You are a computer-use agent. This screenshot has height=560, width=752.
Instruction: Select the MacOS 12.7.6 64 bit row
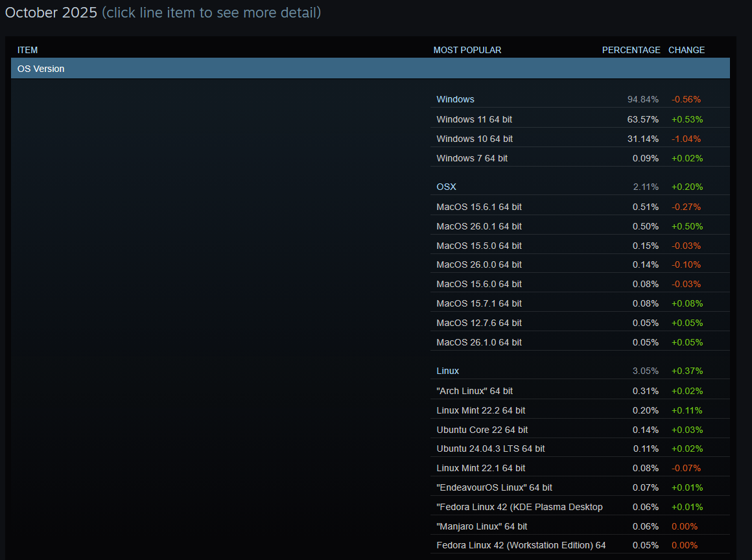pos(580,323)
